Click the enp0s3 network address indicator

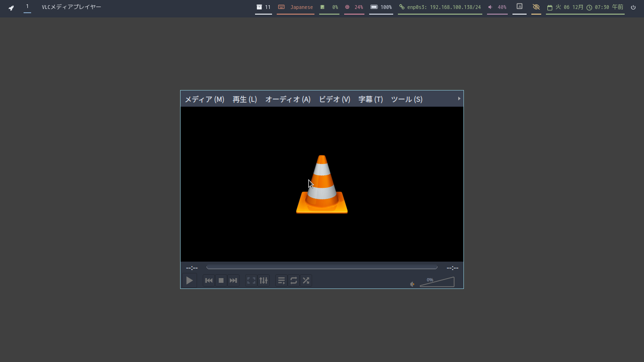440,7
